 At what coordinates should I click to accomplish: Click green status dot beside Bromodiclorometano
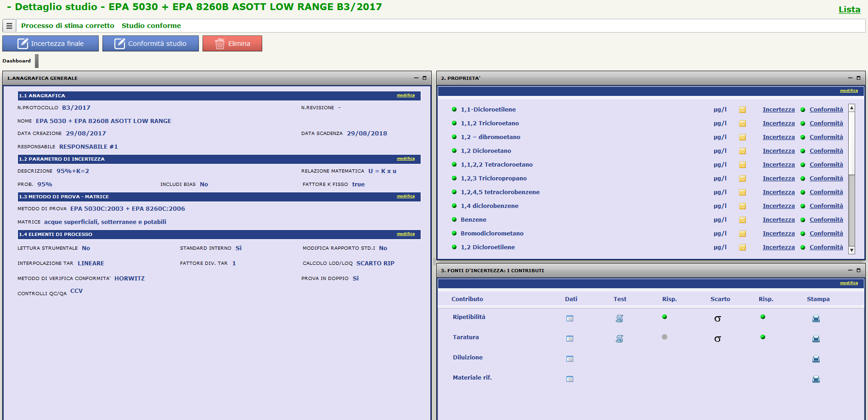(454, 234)
